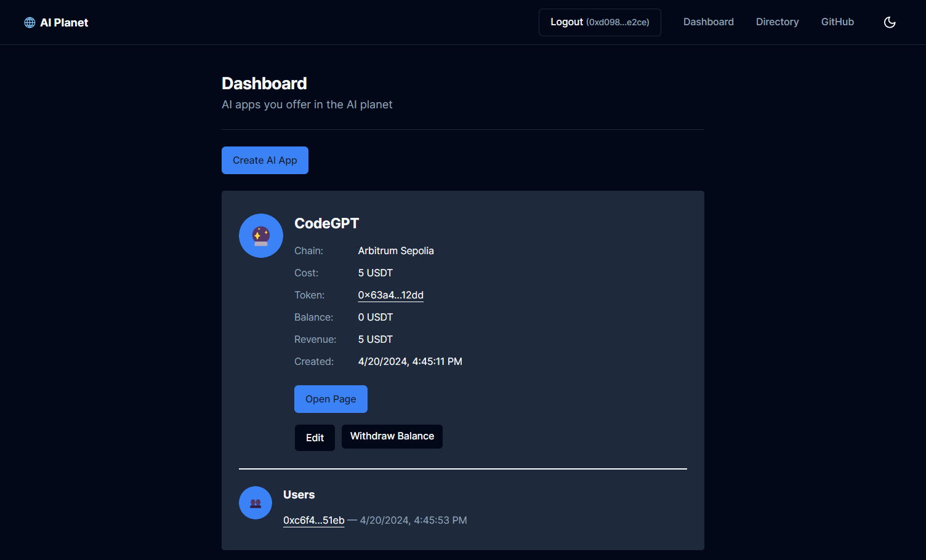
Task: Logout of wallet 0xd098...e2ce
Action: (599, 22)
